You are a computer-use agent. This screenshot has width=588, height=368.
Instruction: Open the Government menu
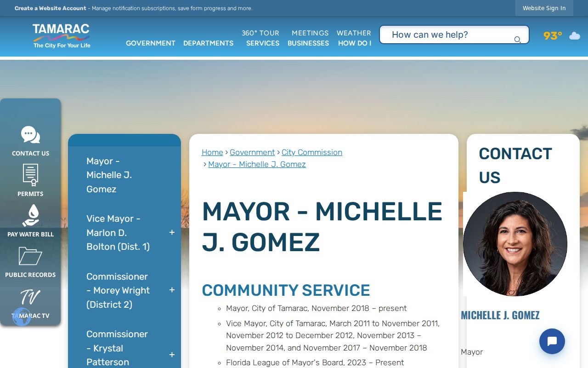click(151, 43)
